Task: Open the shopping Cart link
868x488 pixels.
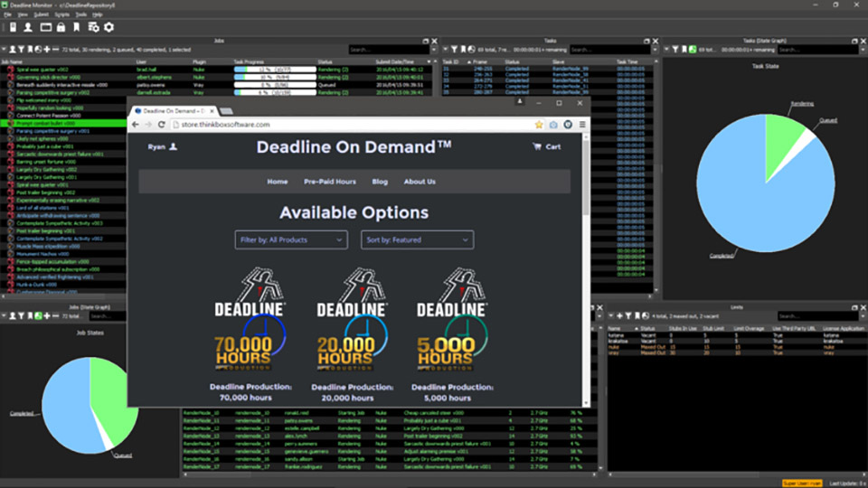Action: click(x=547, y=146)
